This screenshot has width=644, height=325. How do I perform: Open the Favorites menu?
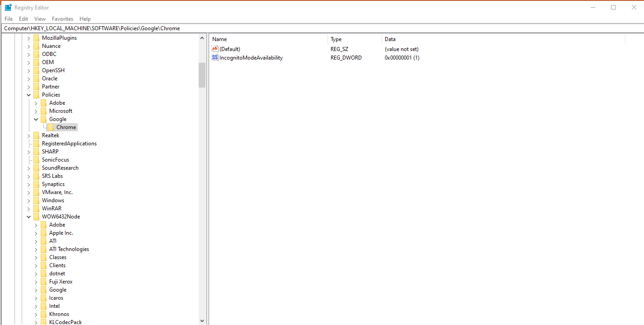tap(62, 19)
